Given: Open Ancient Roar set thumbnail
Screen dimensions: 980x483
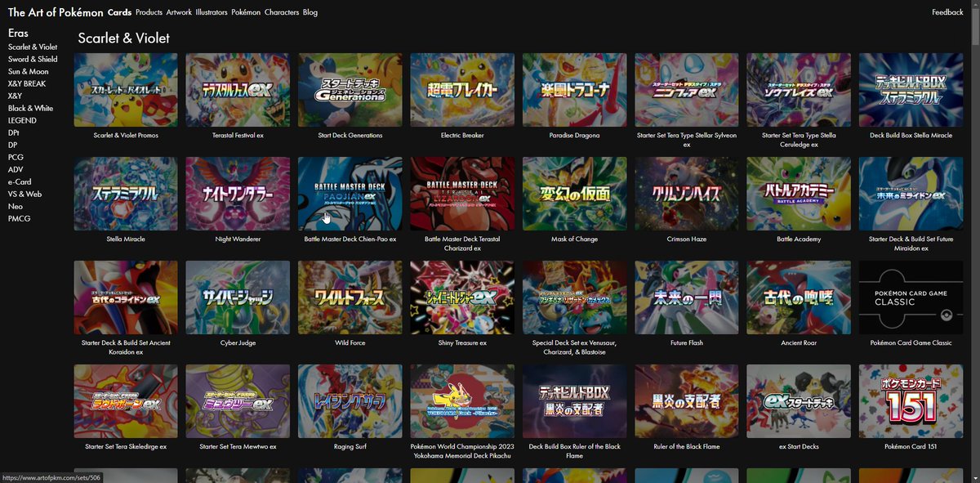Looking at the screenshot, I should point(799,297).
